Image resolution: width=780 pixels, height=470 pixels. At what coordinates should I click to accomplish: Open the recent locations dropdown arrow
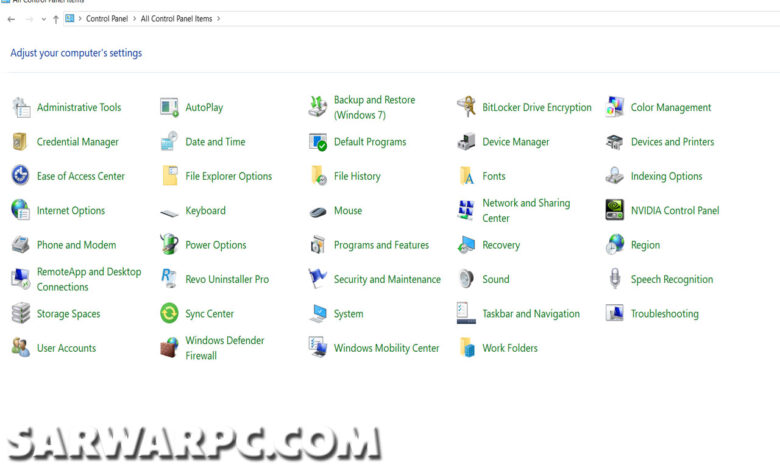[44, 19]
